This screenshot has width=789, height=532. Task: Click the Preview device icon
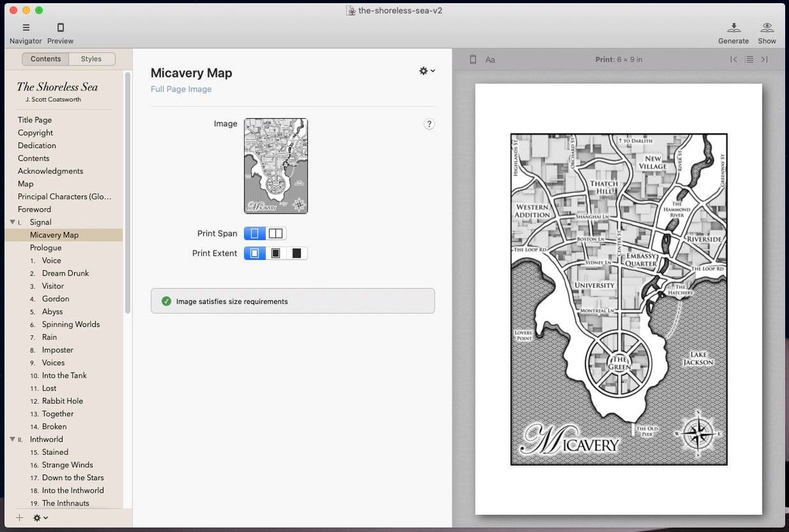point(60,28)
